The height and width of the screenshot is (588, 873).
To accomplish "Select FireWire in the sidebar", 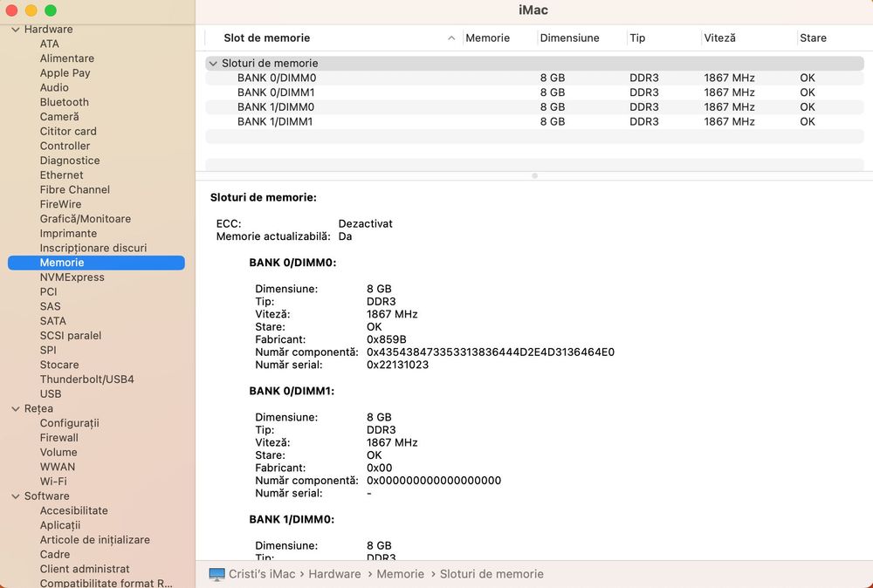I will (x=60, y=204).
